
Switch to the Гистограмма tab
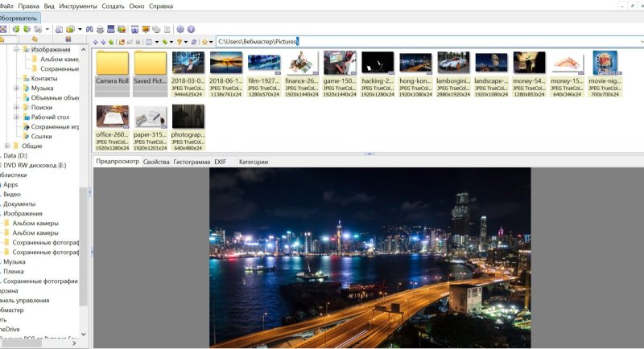tap(192, 162)
